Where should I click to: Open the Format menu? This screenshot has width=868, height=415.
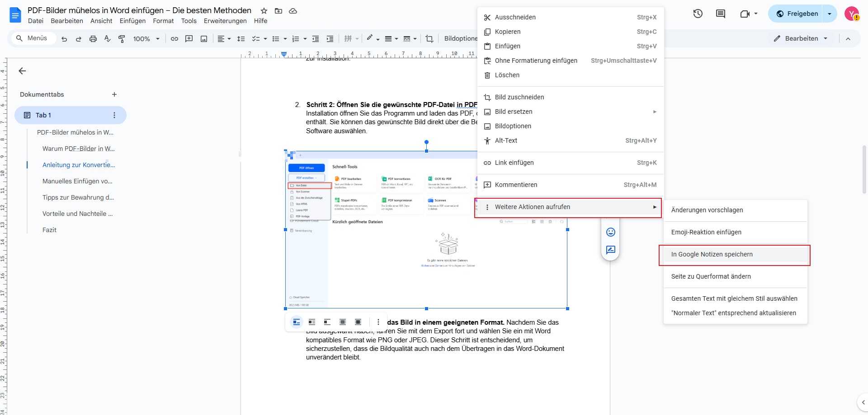(163, 21)
